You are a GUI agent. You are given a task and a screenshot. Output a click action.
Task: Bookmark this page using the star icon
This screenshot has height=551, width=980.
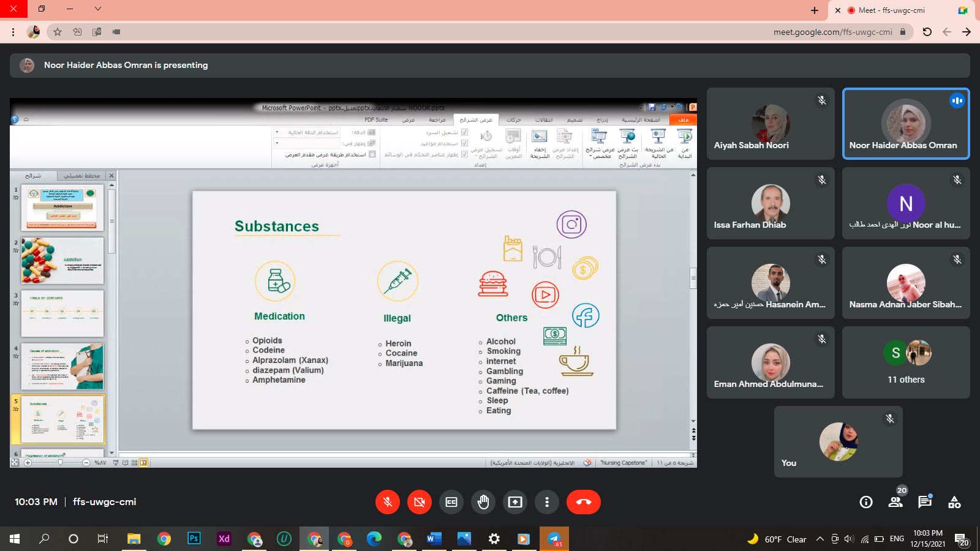point(58,32)
